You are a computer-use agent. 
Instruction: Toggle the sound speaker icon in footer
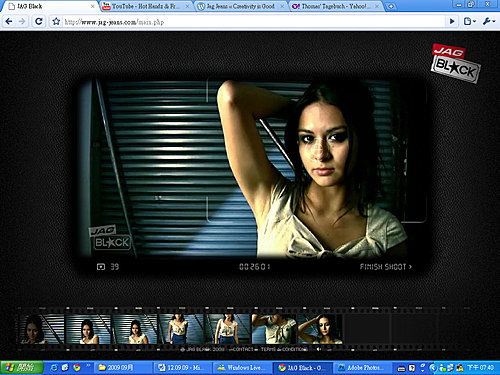point(319,349)
